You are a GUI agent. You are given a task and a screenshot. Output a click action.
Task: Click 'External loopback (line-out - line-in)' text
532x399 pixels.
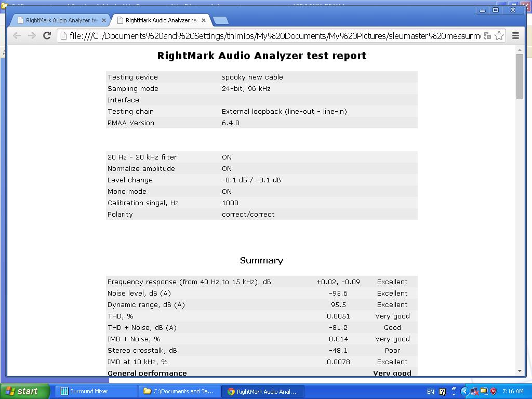point(284,111)
